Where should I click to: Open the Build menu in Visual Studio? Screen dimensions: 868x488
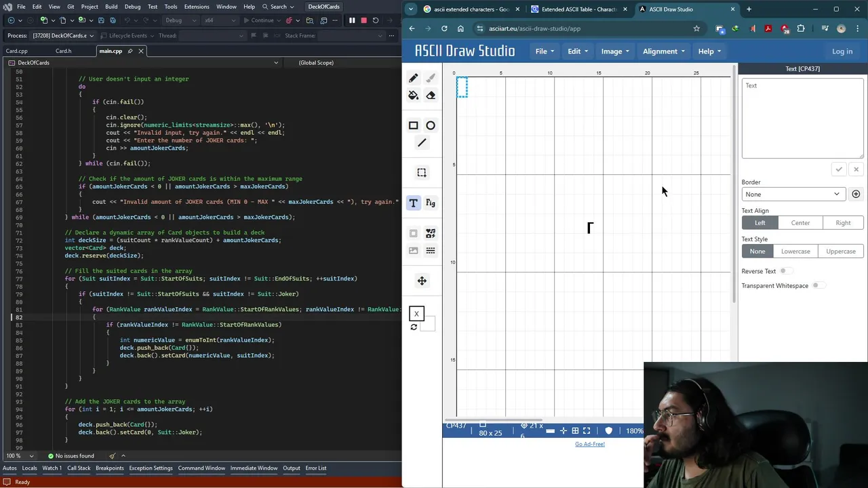pyautogui.click(x=111, y=7)
